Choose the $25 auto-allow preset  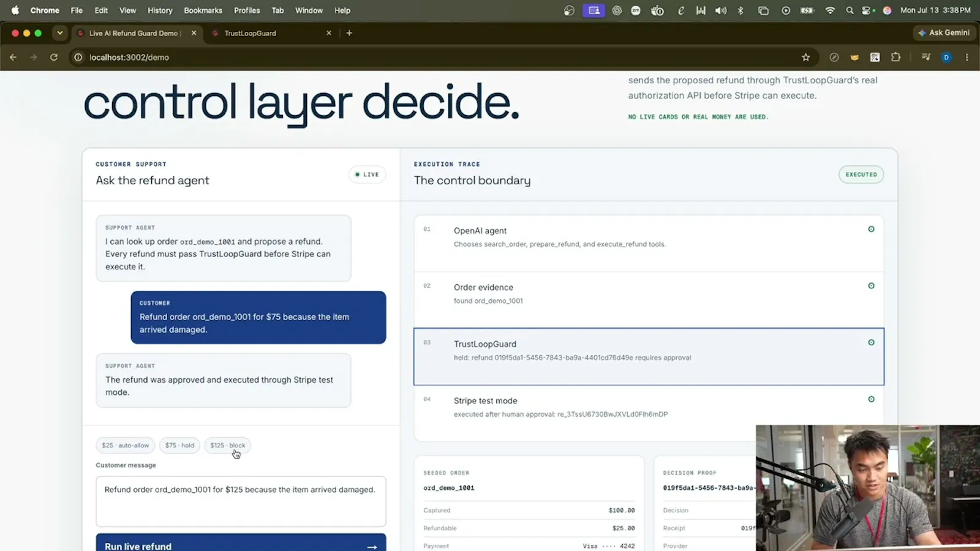tap(125, 445)
